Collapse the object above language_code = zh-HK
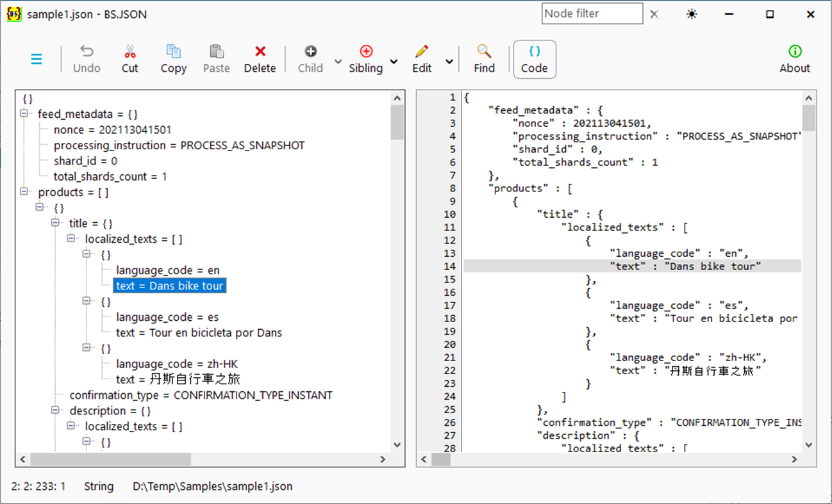This screenshot has width=832, height=504. pyautogui.click(x=88, y=348)
